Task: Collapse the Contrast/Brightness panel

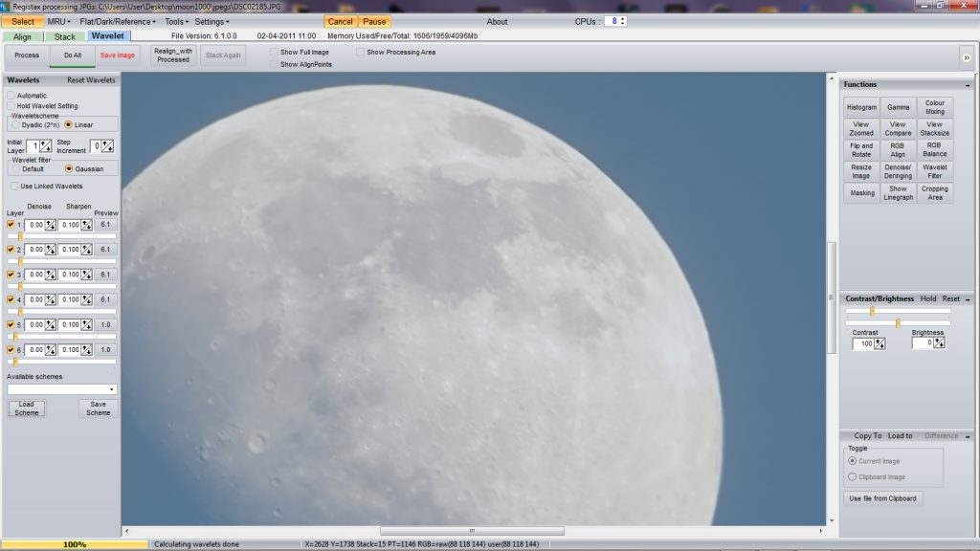Action: tap(968, 299)
